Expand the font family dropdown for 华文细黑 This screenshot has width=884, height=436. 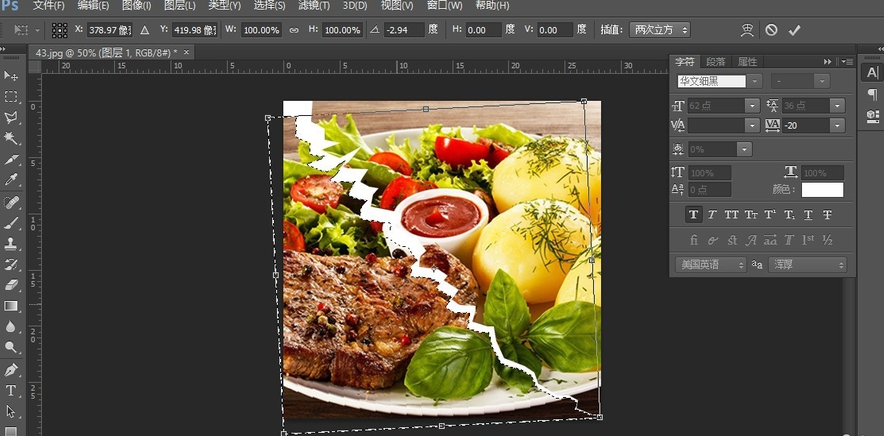point(755,81)
